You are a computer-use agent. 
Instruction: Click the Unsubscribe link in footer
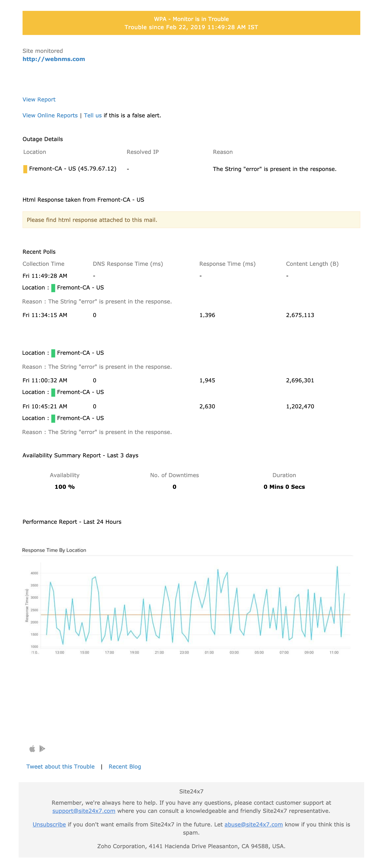(x=49, y=824)
